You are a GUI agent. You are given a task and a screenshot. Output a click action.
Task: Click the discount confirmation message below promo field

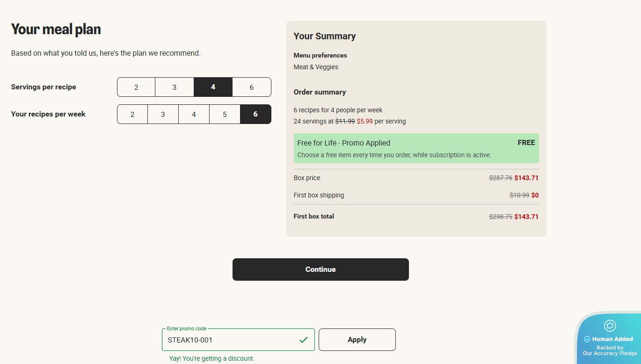[212, 358]
